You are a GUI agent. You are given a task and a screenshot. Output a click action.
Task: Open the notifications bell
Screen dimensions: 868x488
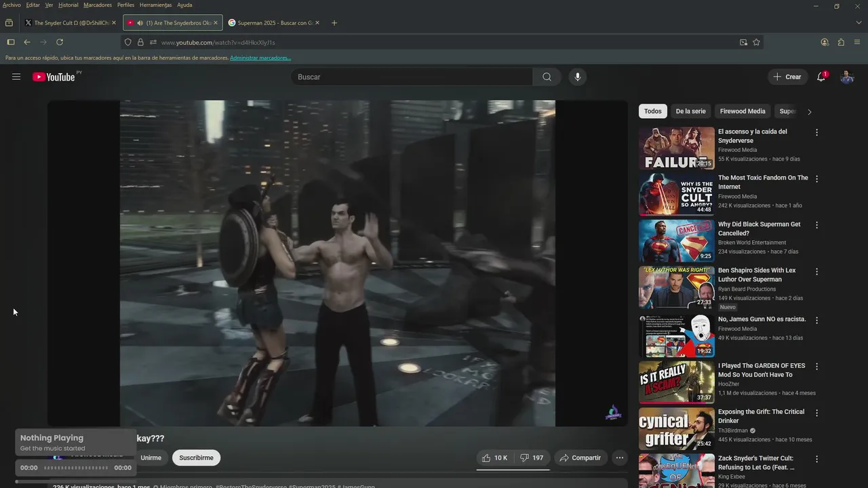click(x=821, y=77)
